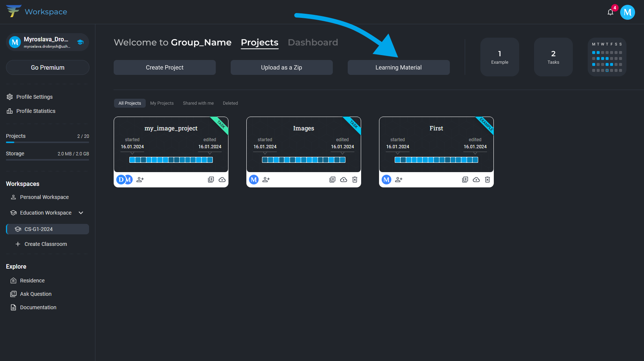644x361 pixels.
Task: Show only My Projects filter
Action: coord(162,103)
